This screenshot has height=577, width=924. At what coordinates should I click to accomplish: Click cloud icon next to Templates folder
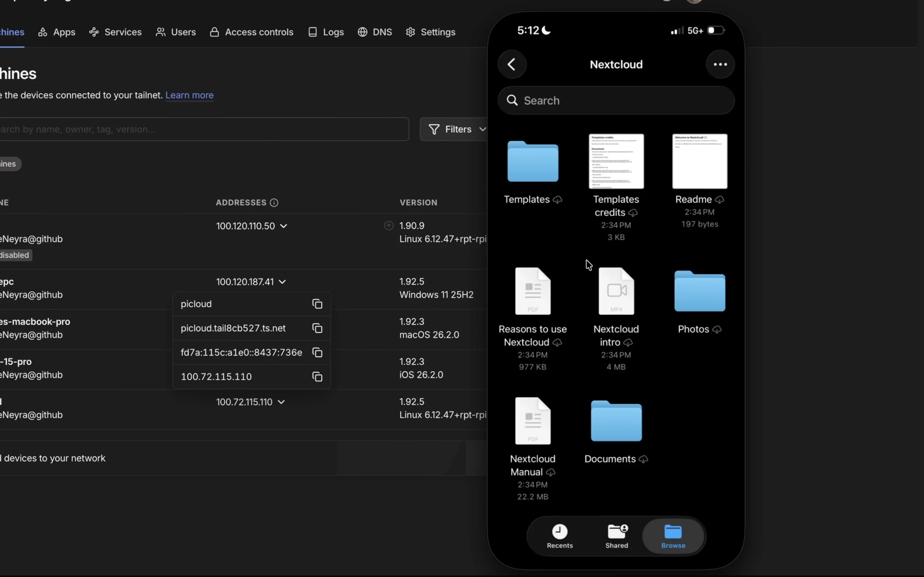(557, 199)
